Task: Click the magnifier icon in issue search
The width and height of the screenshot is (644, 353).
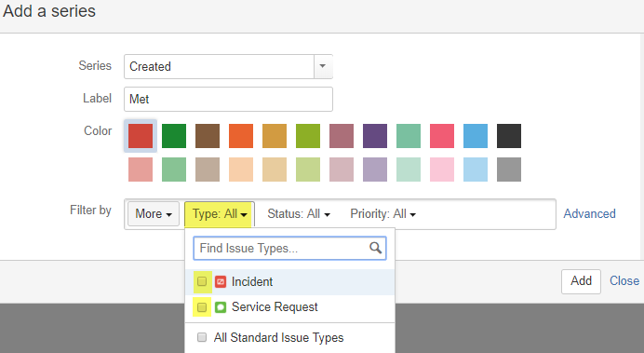Action: [375, 248]
